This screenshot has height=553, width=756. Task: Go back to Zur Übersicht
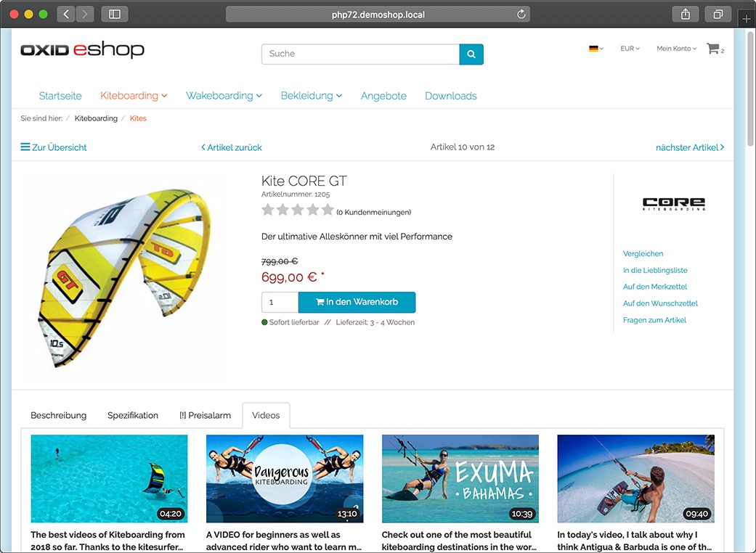click(x=54, y=147)
